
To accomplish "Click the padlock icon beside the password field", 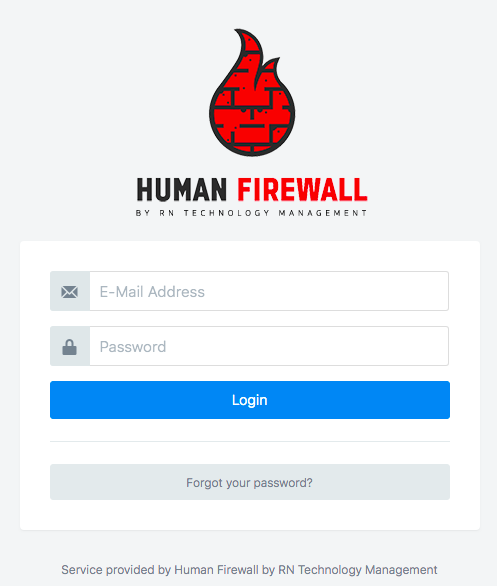I will coord(70,347).
